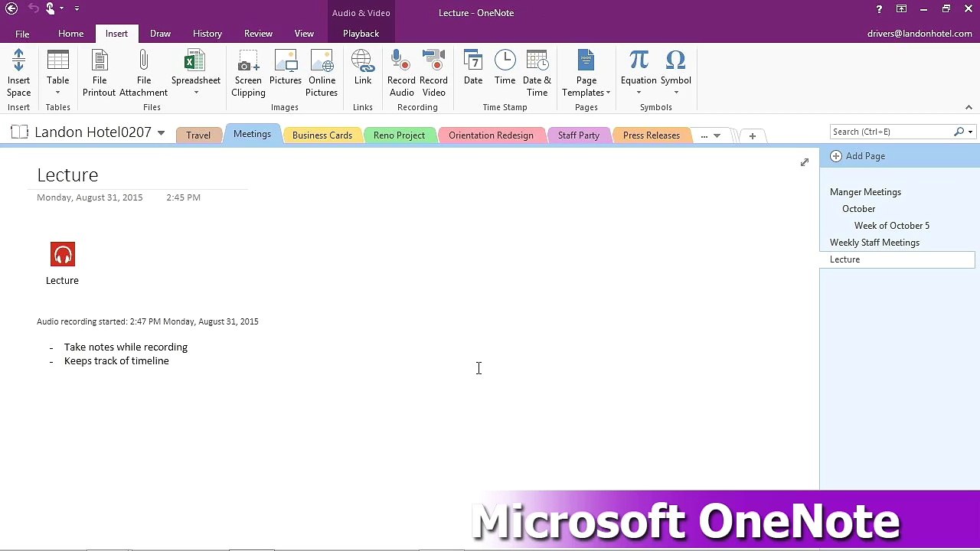Click the page time 2:45 PM
This screenshot has height=551, width=980.
coord(183,197)
